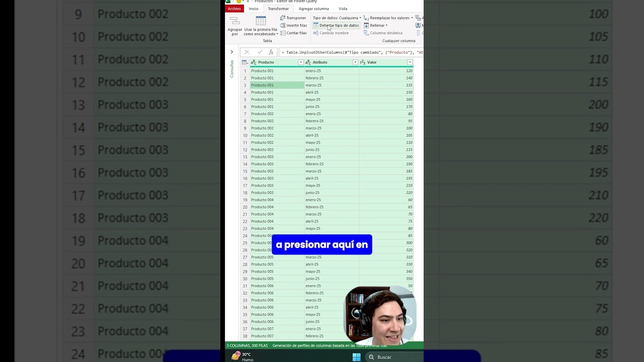Select the marzo-25 cell in row 15
Viewport: 644px width, 362px height.
(332, 171)
